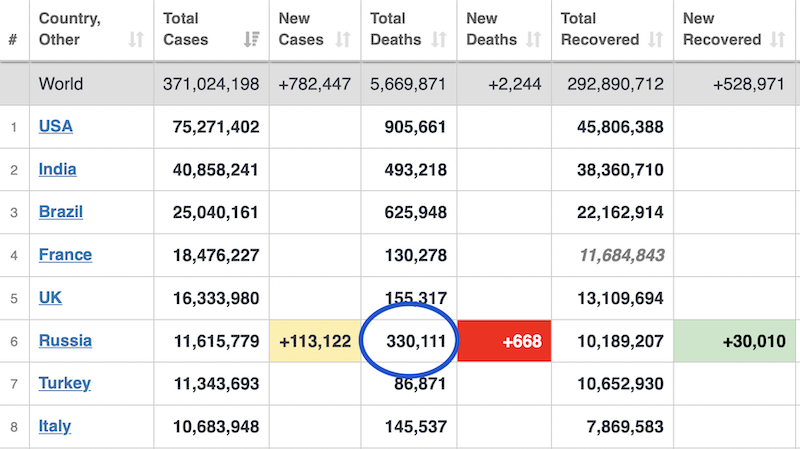Select the World row name cell

click(61, 84)
